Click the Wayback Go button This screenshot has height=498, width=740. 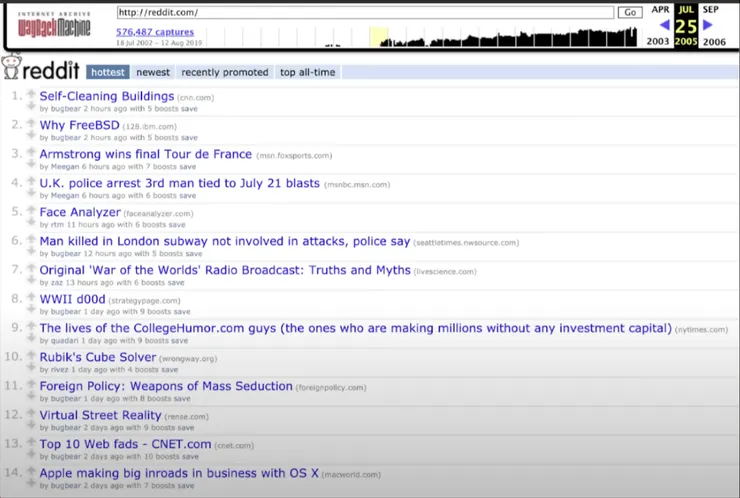(x=630, y=12)
